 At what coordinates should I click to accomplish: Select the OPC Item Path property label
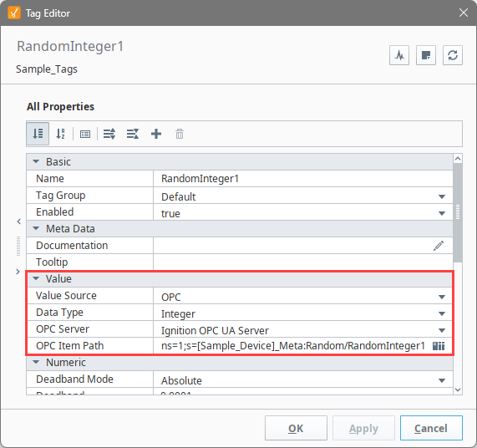(x=69, y=346)
